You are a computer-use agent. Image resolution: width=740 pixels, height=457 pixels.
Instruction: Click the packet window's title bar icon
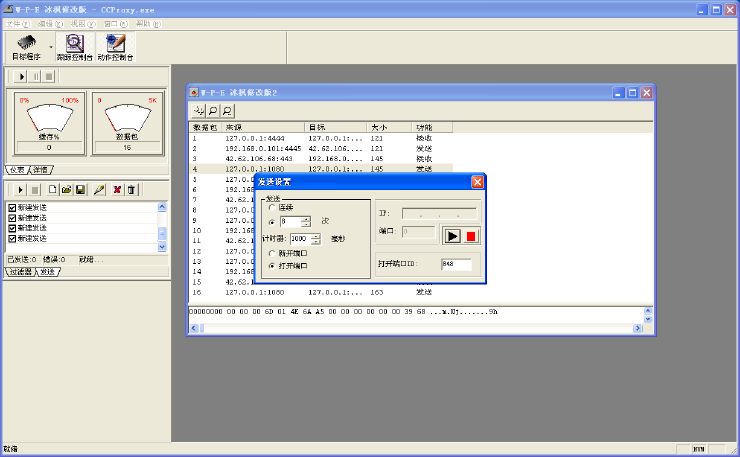193,93
